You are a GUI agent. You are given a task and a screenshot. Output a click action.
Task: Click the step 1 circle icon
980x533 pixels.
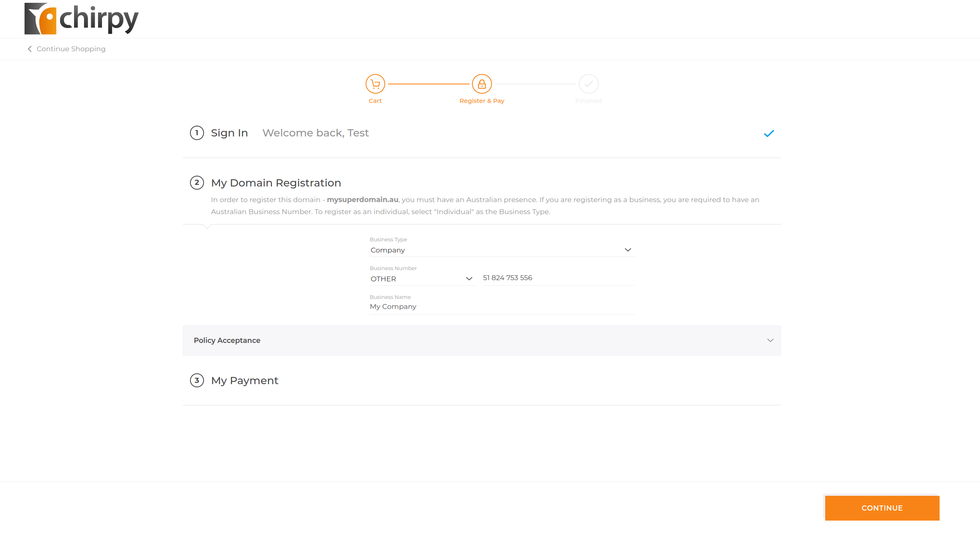[x=197, y=133]
